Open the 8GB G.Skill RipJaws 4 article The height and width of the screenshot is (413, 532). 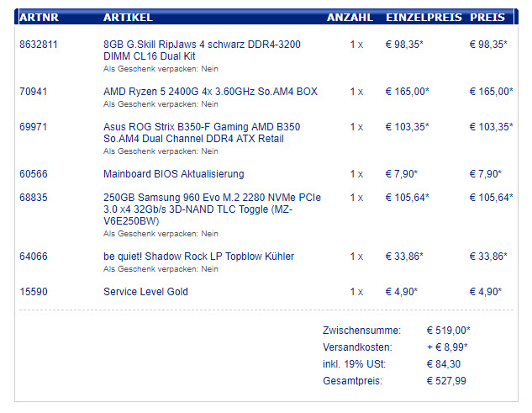click(202, 50)
